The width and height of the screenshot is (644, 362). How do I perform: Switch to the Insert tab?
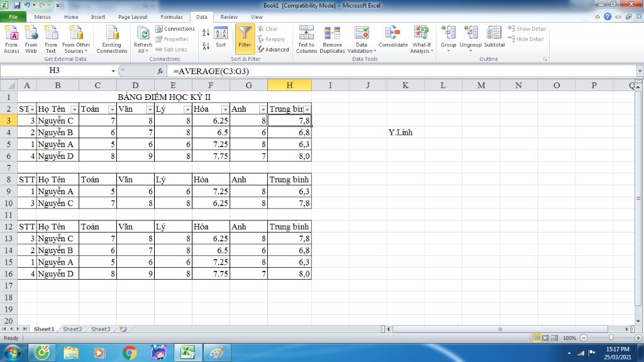coord(97,17)
